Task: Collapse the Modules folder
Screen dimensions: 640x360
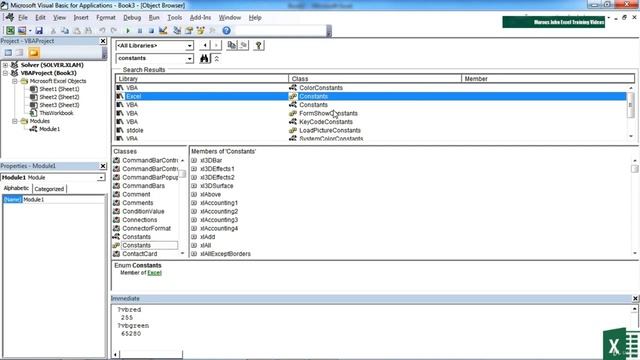Action: coord(15,121)
